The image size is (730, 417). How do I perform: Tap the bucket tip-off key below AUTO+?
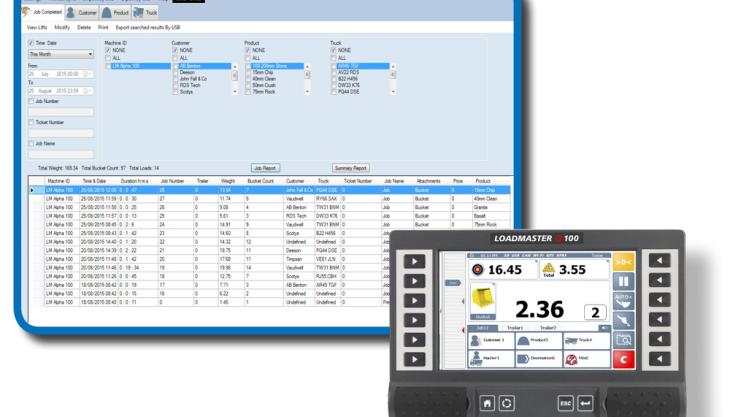coord(623,321)
